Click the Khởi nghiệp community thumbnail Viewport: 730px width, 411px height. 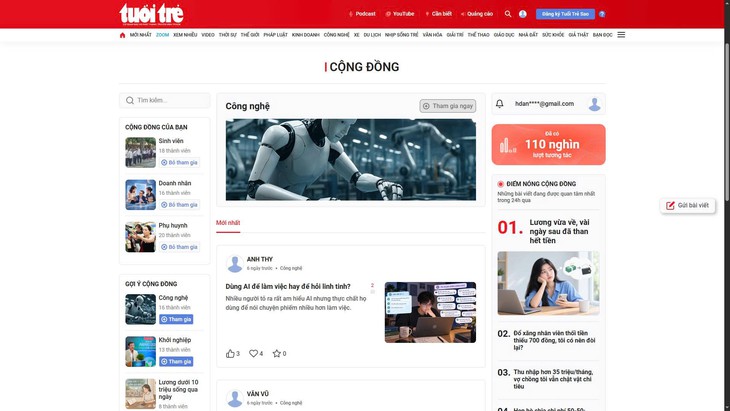point(141,351)
